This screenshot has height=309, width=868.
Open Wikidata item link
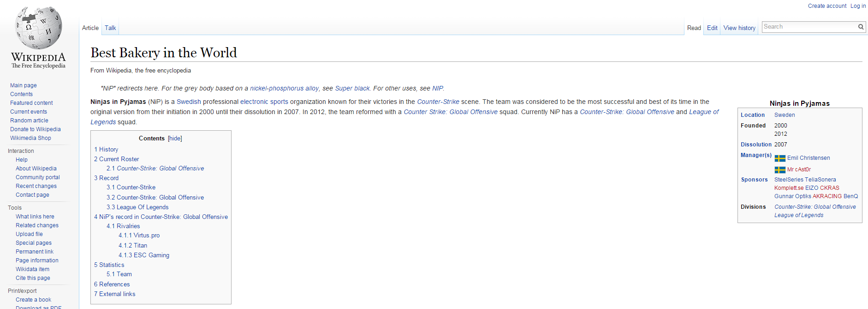[32, 269]
